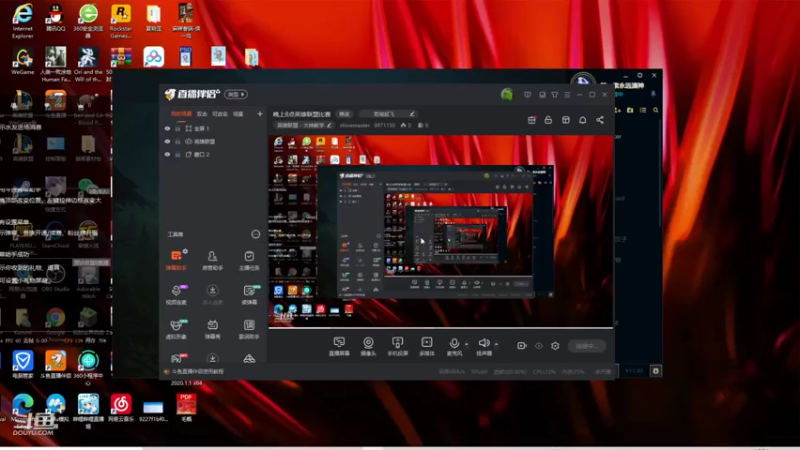The height and width of the screenshot is (450, 800).
Task: Toggle the lock on 英雄联盟 source
Action: click(178, 141)
